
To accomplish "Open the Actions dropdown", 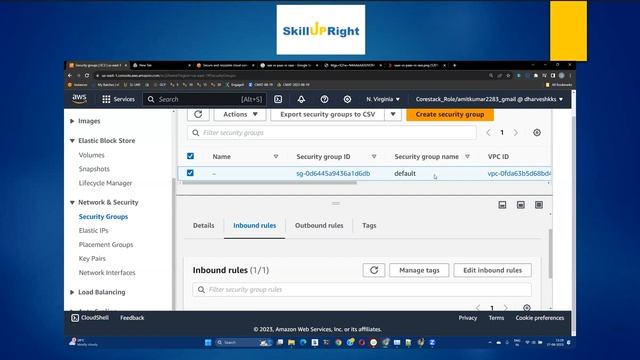I will point(240,114).
